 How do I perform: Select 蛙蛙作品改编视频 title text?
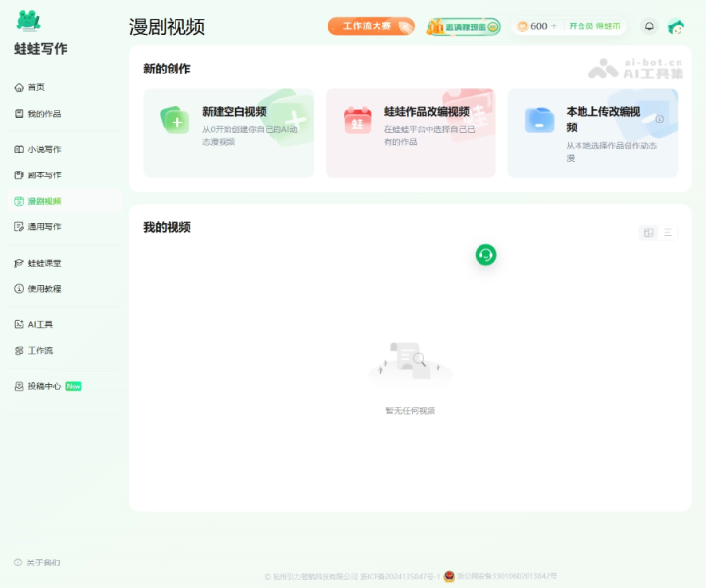pos(427,112)
